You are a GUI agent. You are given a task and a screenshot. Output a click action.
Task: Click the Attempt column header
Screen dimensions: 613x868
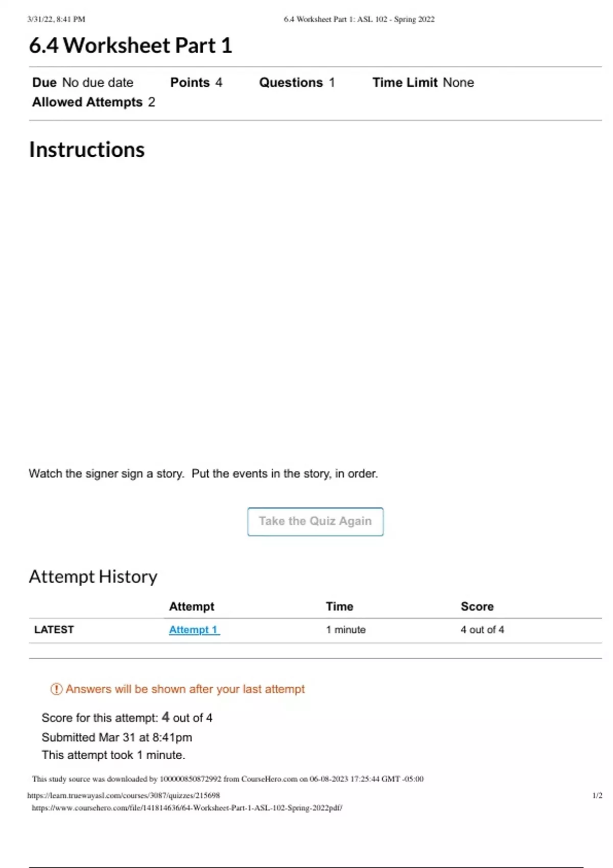[192, 606]
